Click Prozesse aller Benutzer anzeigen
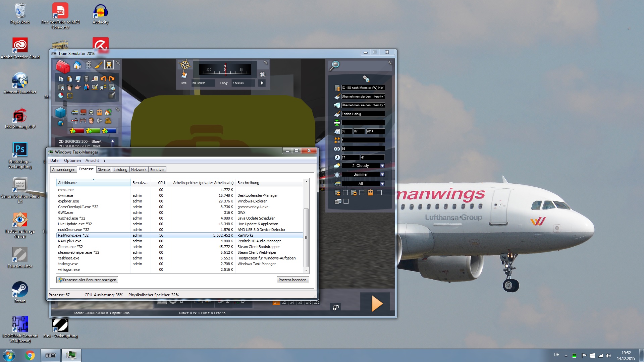 [87, 280]
